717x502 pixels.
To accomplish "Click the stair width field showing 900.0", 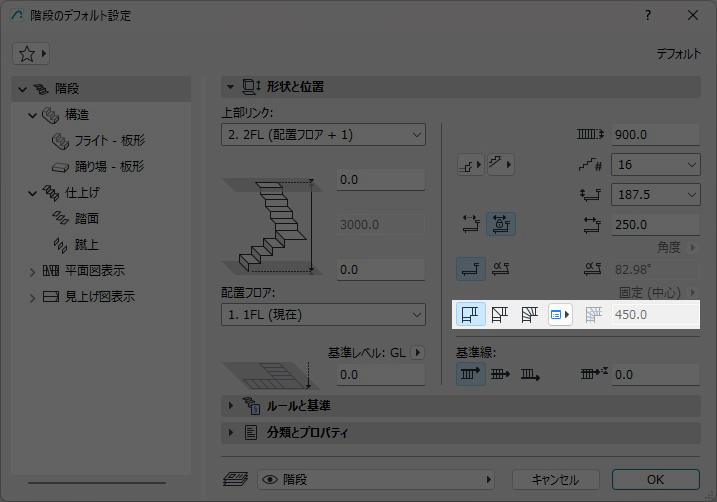I will (x=655, y=134).
